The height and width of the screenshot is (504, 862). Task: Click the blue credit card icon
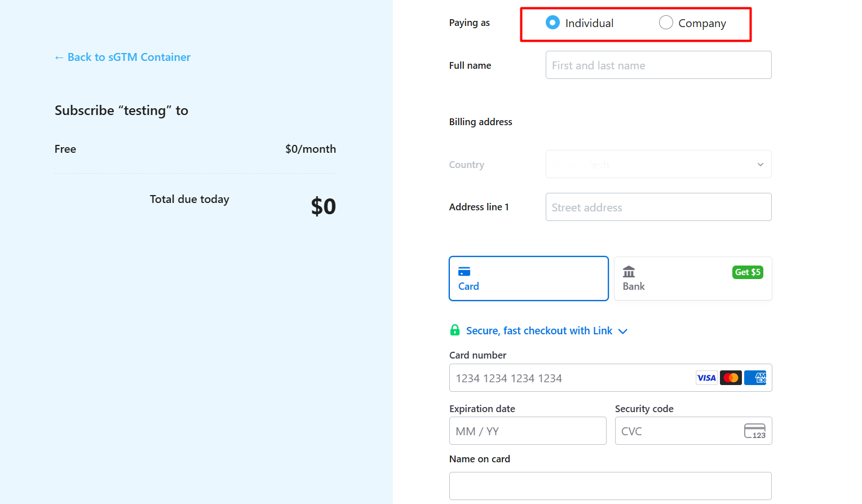464,272
